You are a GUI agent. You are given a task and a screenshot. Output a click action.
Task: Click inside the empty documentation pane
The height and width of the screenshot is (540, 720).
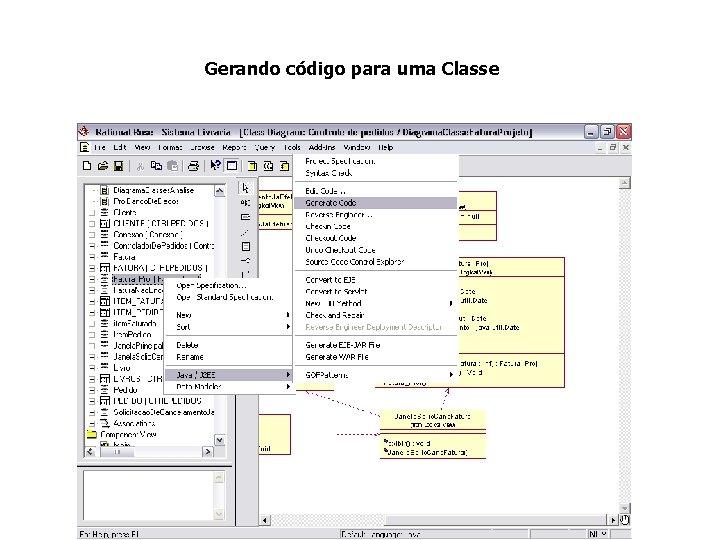148,495
